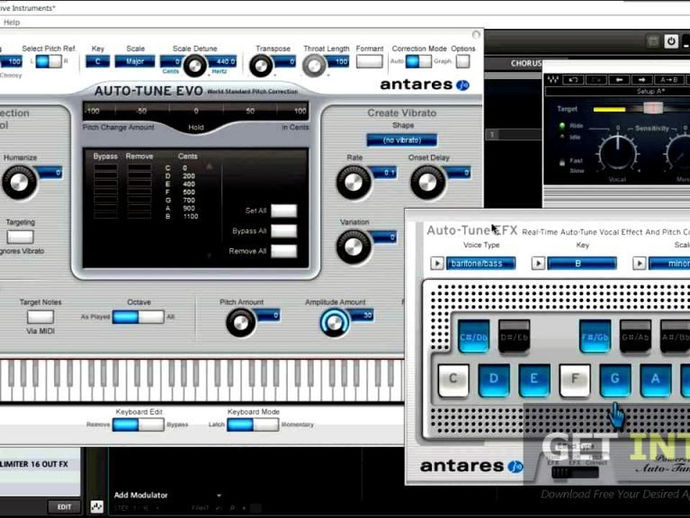Screen dimensions: 690x518
Task: Click the Remove All button
Action: [284, 251]
